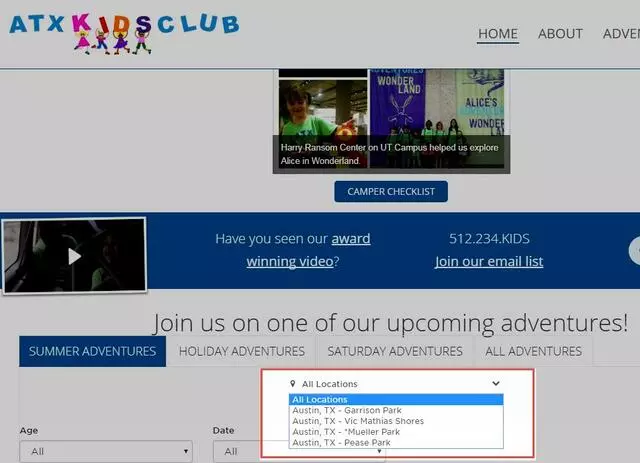Click the ADVENTURES nav item, cut off at right
This screenshot has width=640, height=463.
[x=621, y=33]
